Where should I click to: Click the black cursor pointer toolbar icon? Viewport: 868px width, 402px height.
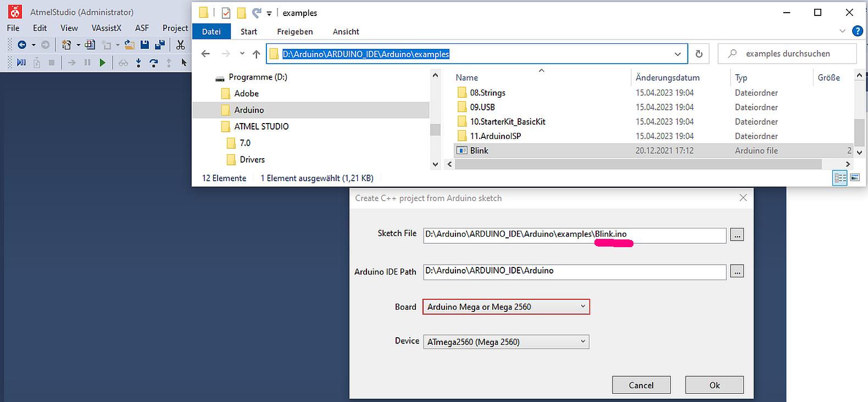[x=183, y=63]
